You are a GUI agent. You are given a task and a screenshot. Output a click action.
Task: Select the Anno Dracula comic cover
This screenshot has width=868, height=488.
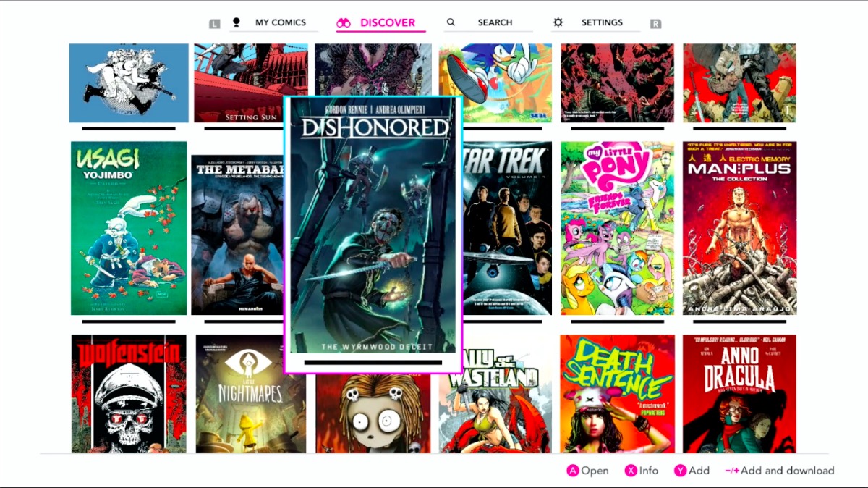tap(739, 393)
